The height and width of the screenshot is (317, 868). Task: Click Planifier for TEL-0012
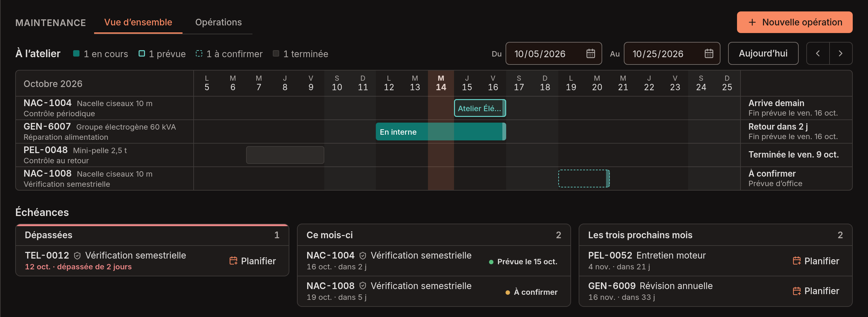tap(252, 261)
